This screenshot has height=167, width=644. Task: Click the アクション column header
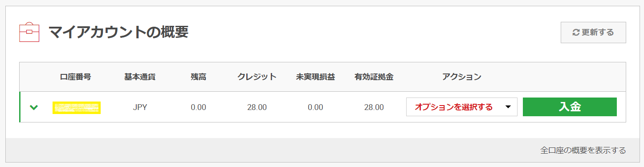click(462, 77)
